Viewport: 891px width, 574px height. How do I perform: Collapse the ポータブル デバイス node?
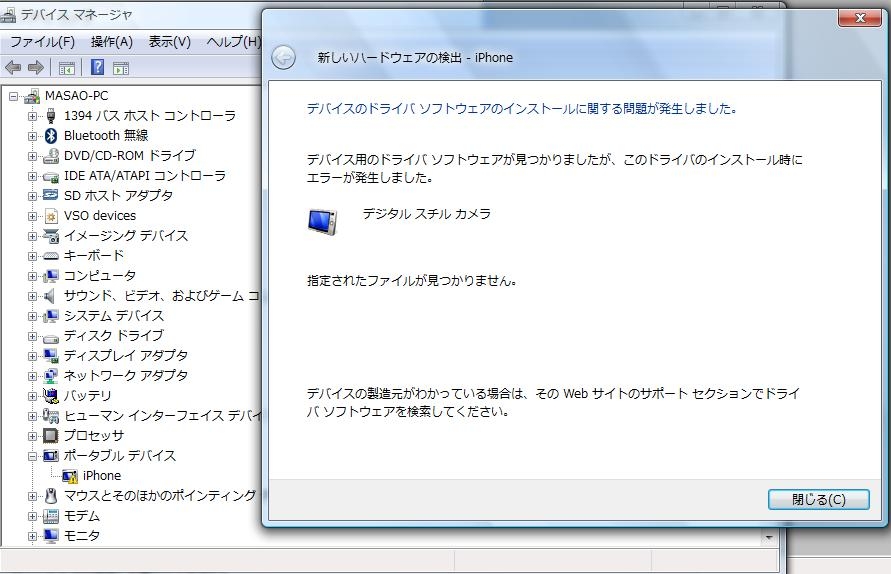point(32,456)
